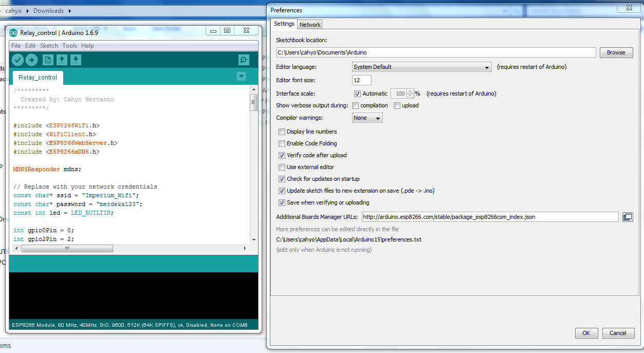Open the tab options dropdown arrow
The width and height of the screenshot is (644, 353).
point(241,77)
